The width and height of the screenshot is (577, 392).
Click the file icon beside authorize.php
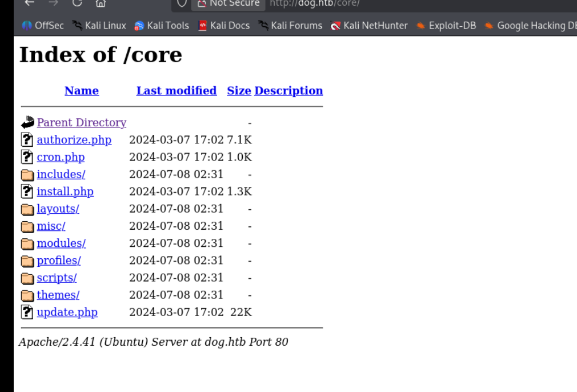click(x=27, y=140)
